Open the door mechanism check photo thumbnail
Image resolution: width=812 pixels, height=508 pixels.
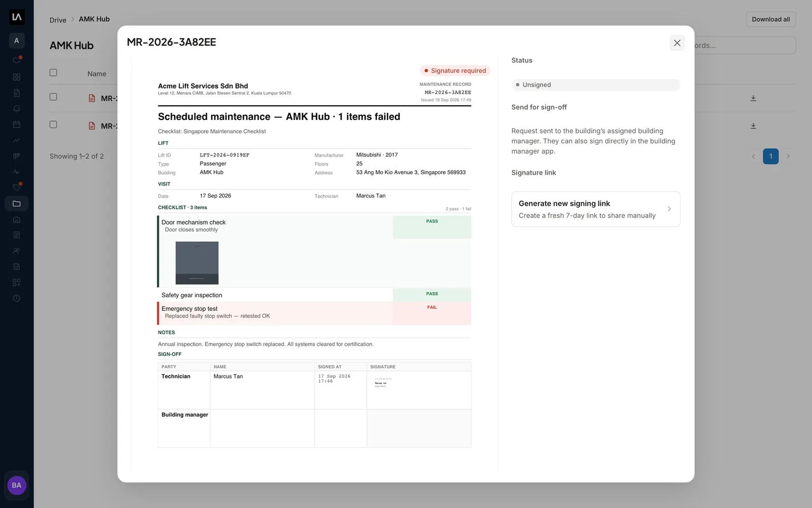(197, 263)
